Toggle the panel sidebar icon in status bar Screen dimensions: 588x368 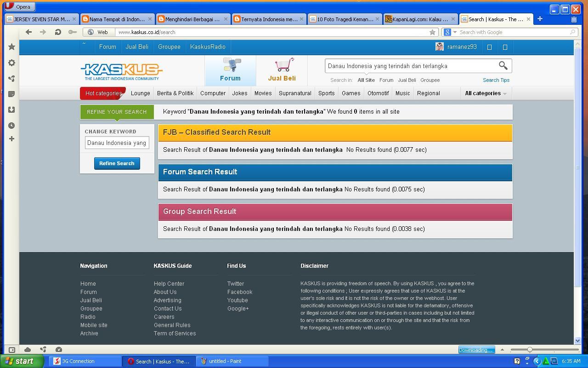(12, 350)
